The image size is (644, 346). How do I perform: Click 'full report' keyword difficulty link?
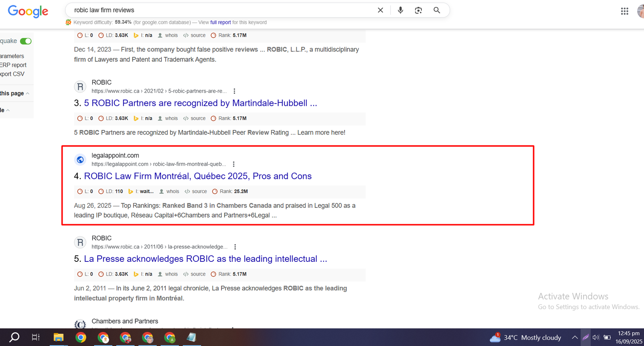coord(220,23)
